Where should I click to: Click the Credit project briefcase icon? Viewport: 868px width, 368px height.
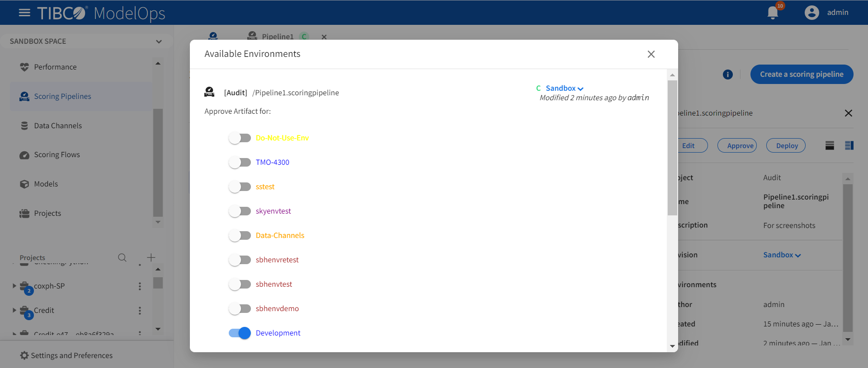pos(24,310)
